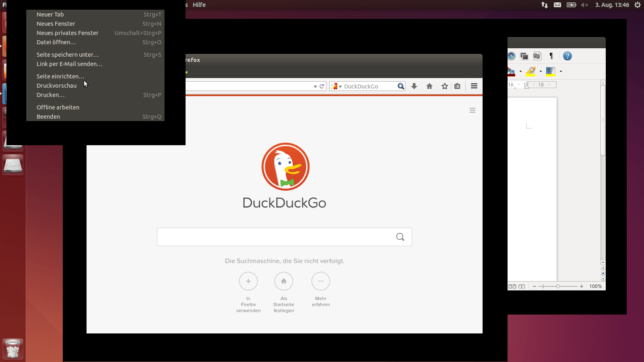Screen dimensions: 644x362
Task: Switch to book view layout in status bar
Action: 522,286
